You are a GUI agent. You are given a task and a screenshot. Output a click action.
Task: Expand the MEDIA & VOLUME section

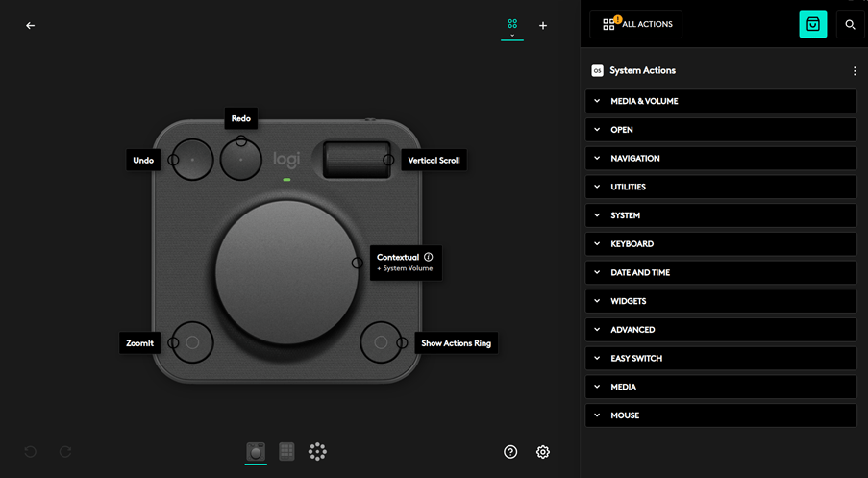tap(720, 101)
